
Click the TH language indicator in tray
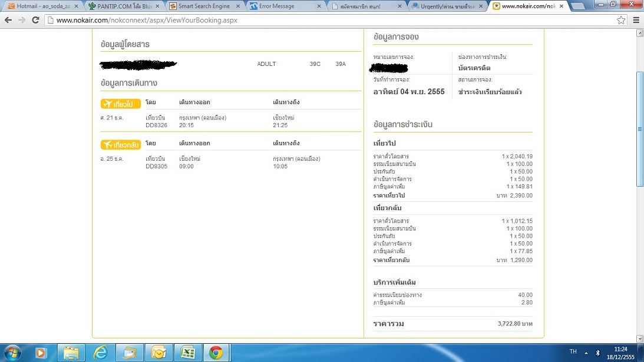click(x=573, y=352)
